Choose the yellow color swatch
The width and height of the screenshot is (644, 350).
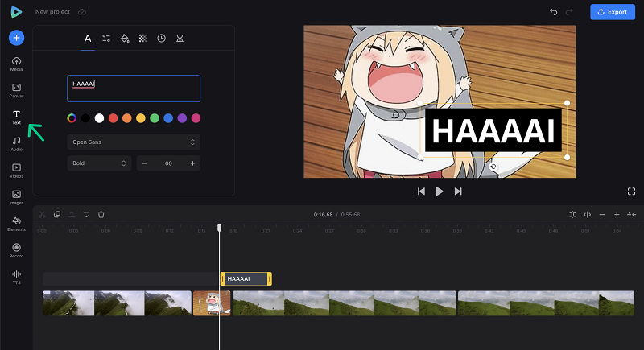click(x=141, y=118)
